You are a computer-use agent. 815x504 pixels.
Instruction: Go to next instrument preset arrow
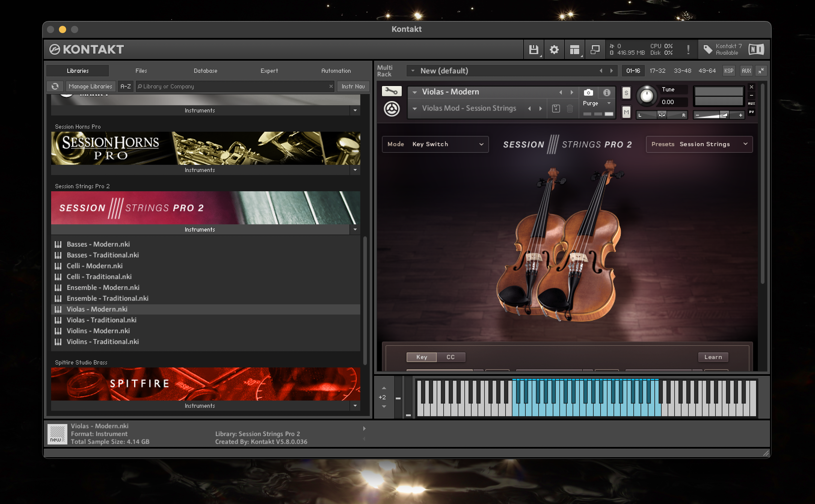(x=572, y=92)
